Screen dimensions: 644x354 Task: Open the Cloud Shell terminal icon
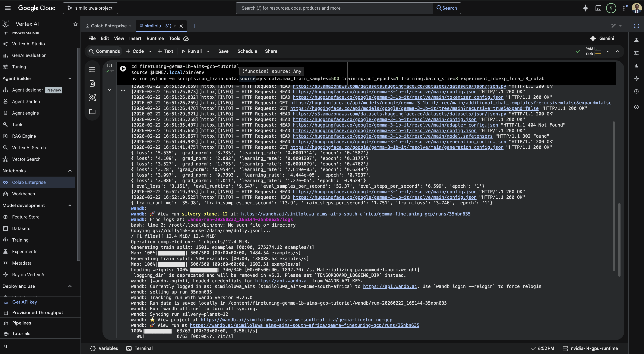598,8
